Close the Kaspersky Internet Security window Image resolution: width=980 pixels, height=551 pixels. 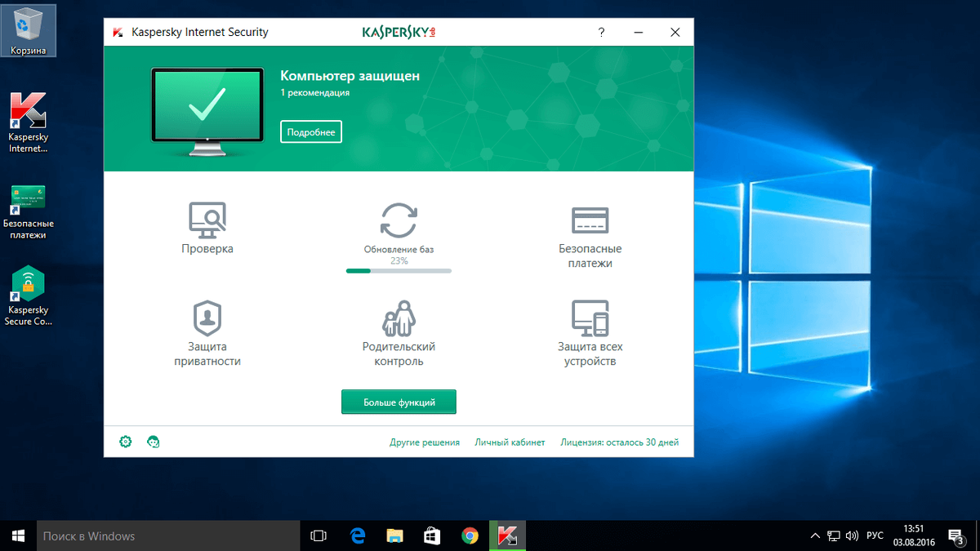[x=675, y=33]
